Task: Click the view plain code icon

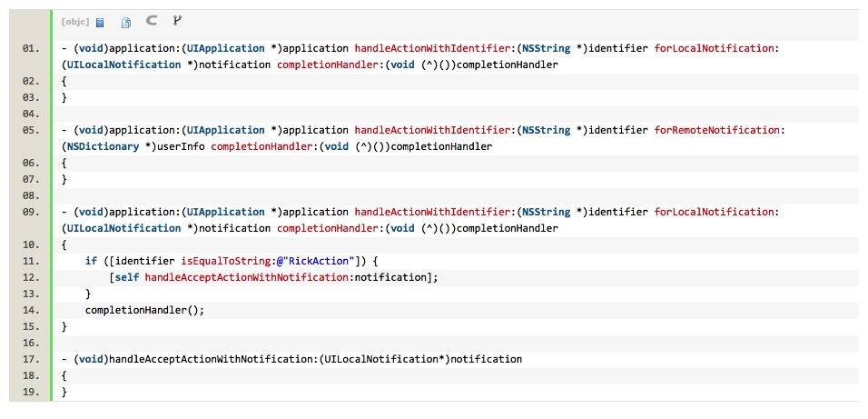Action: [100, 22]
